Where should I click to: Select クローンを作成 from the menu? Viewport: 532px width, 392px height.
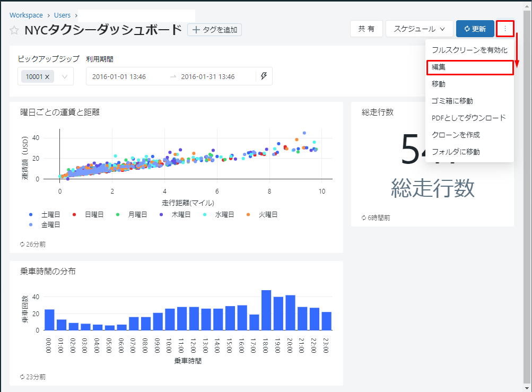456,135
